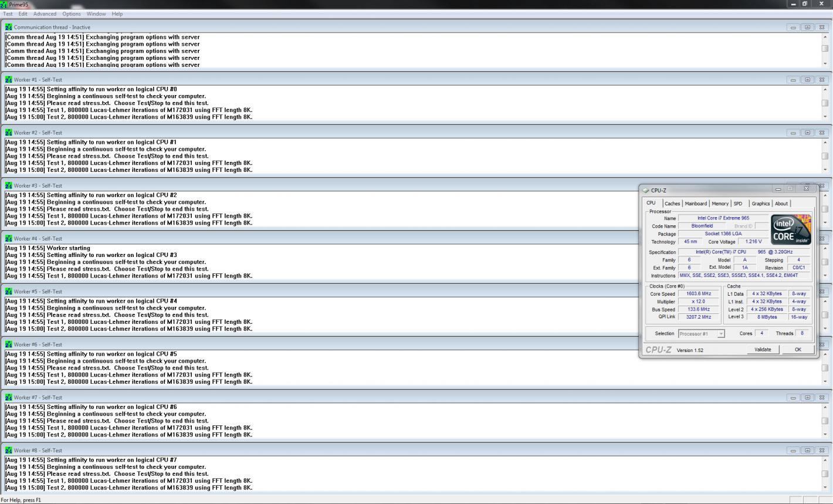Click the Worker #7 window icon
Image resolution: width=833 pixels, height=504 pixels.
tap(8, 397)
